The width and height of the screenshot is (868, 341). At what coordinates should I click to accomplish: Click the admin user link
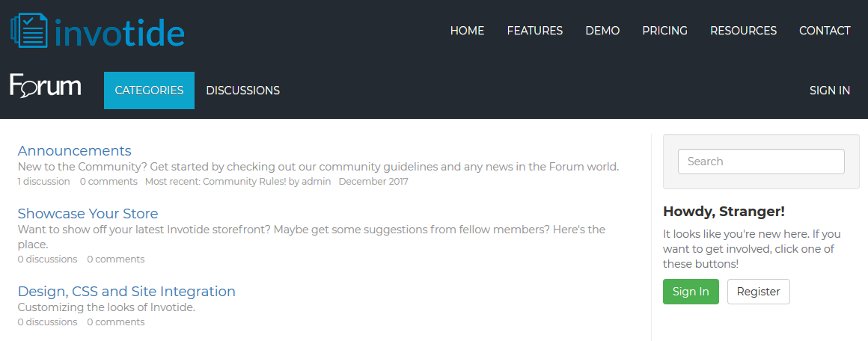tap(316, 182)
